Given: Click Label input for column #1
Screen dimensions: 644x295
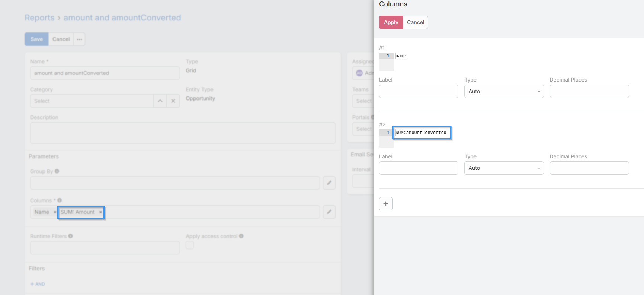Looking at the screenshot, I should tap(418, 91).
